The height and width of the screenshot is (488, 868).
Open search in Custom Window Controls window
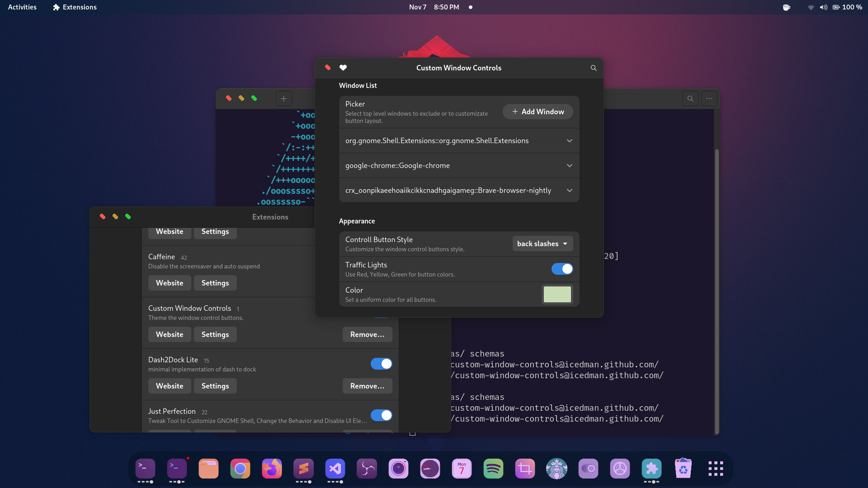(x=594, y=68)
